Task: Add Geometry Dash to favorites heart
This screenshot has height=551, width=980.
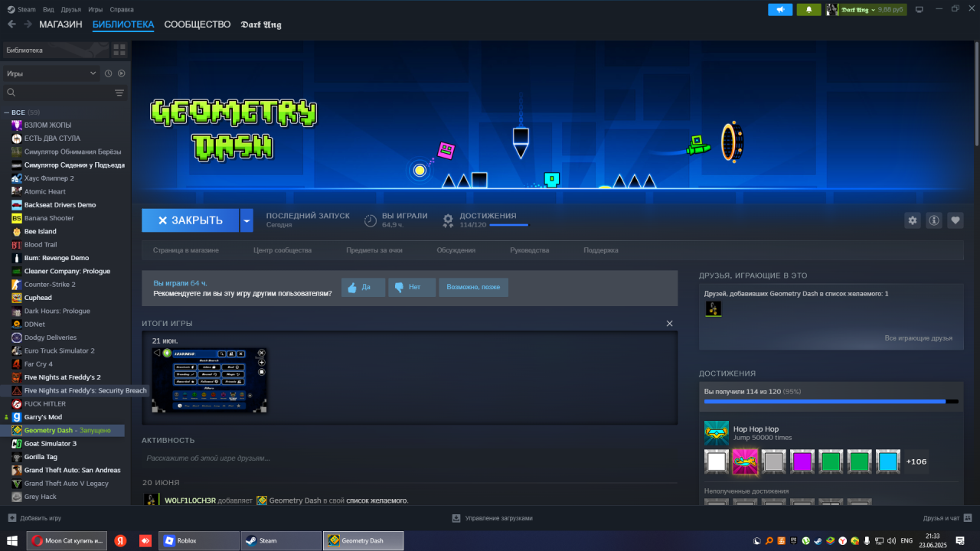Action: [955, 220]
